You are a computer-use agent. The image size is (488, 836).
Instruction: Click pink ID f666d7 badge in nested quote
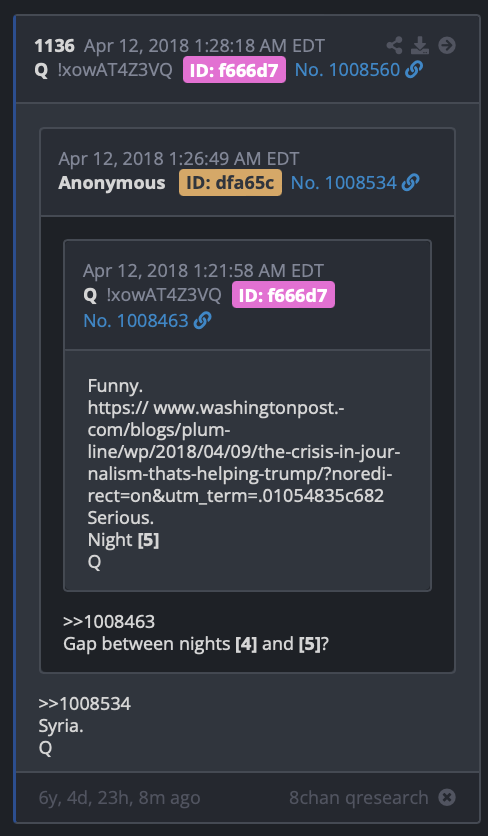point(283,295)
